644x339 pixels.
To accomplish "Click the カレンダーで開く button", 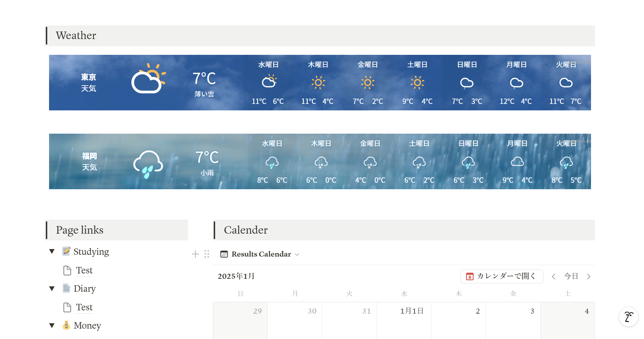I will point(502,276).
